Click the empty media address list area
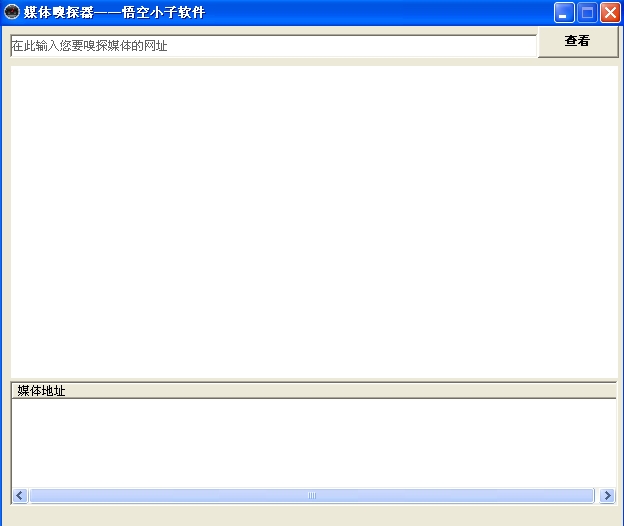The image size is (624, 526). coord(314,442)
